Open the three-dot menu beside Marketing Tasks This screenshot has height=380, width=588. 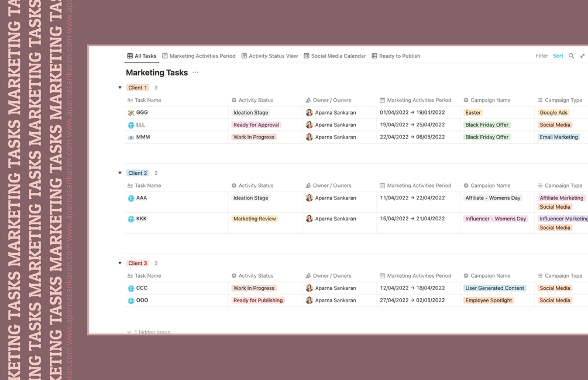[195, 72]
